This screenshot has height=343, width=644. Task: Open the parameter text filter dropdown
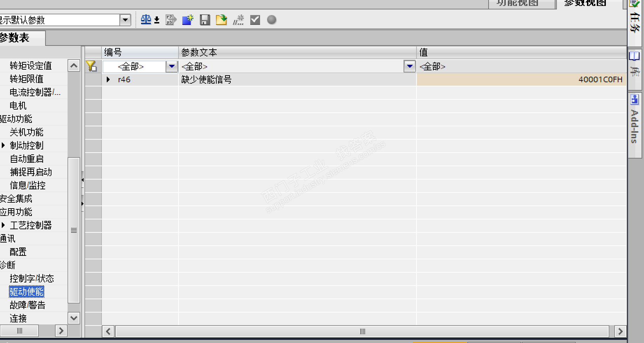click(409, 66)
